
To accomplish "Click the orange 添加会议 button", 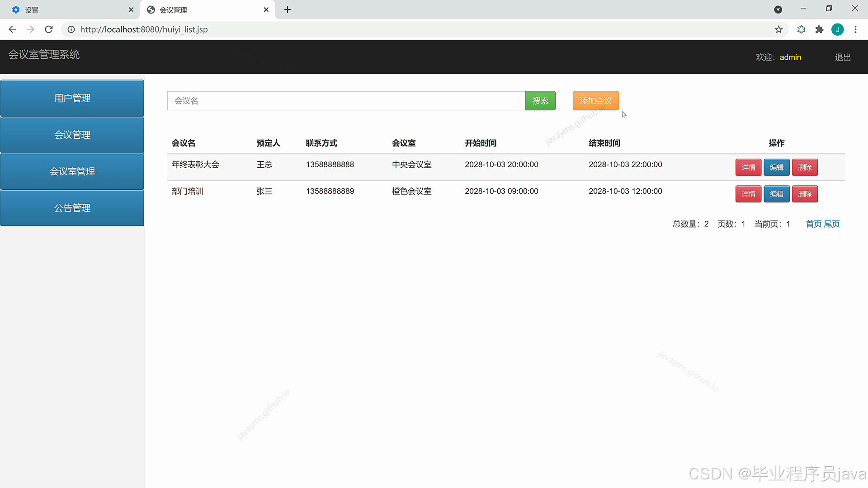I will tap(595, 101).
